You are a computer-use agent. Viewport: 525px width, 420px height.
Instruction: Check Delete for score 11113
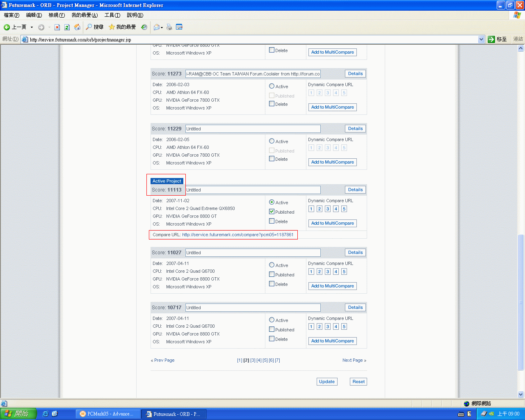click(x=272, y=221)
